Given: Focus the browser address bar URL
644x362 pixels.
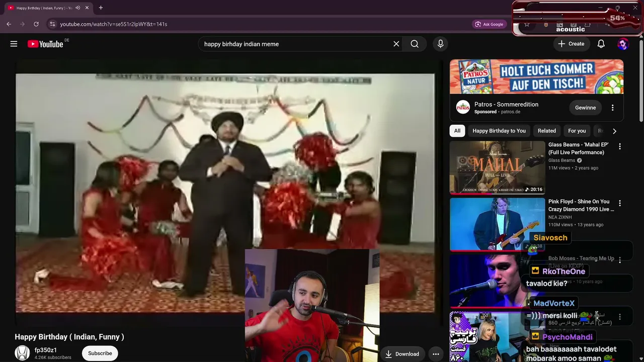Looking at the screenshot, I should point(114,24).
